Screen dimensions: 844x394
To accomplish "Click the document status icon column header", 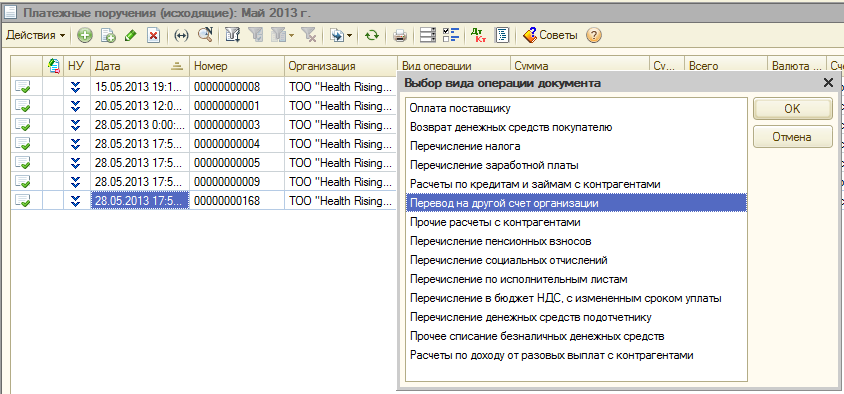I will [x=53, y=66].
